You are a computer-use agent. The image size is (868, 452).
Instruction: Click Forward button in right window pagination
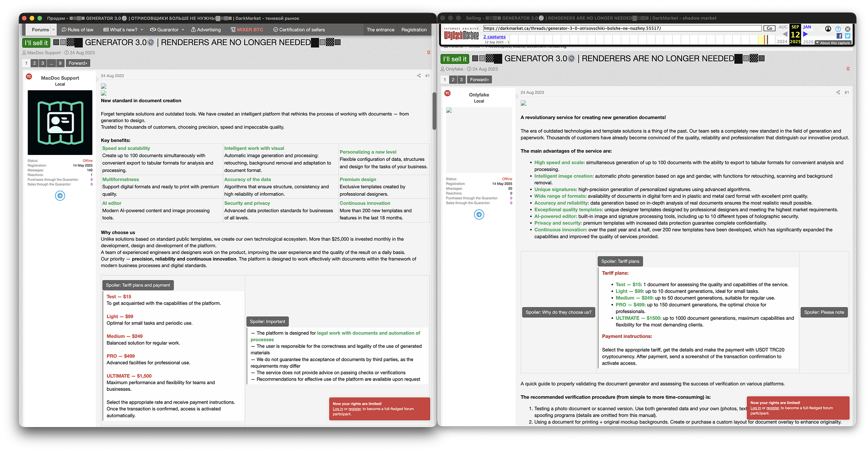[480, 79]
